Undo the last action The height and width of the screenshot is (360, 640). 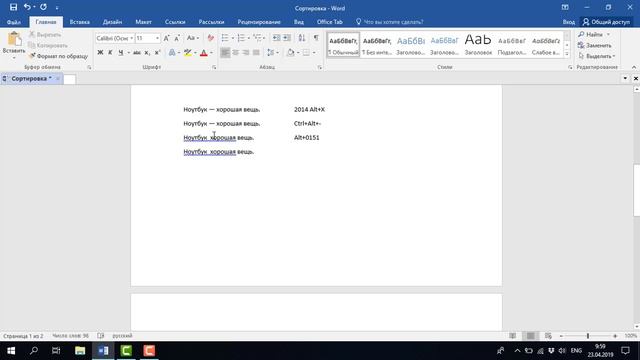click(27, 7)
